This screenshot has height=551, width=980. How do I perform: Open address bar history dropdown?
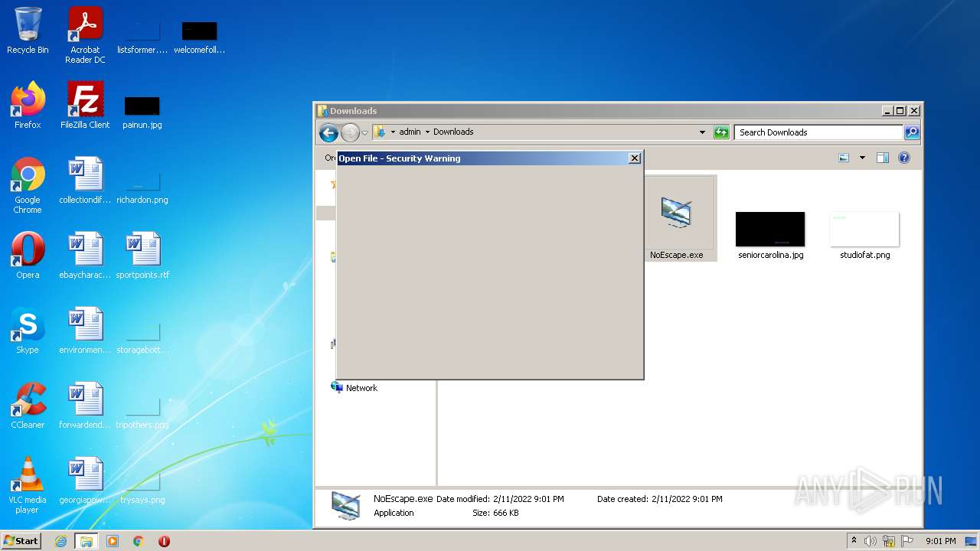click(x=702, y=132)
